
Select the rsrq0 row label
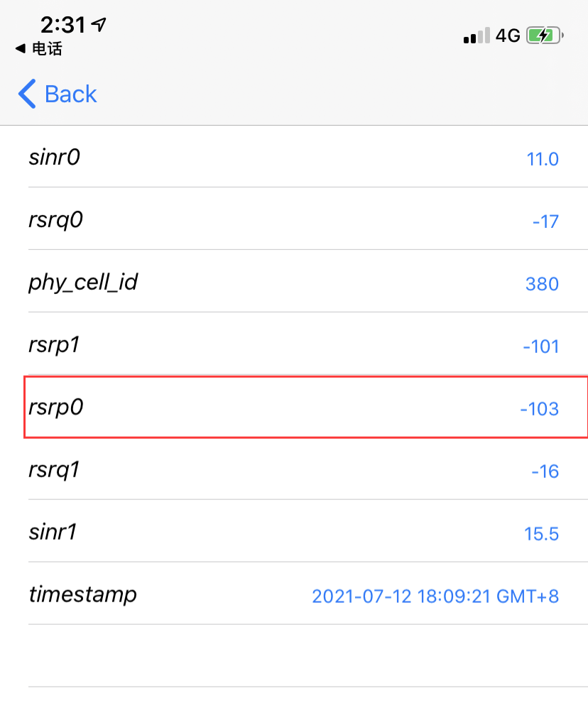coord(55,220)
